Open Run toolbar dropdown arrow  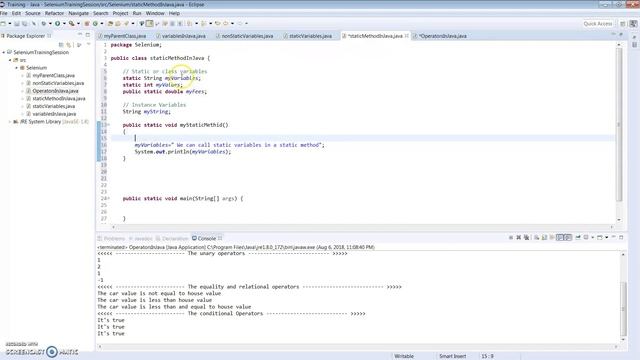coord(64,24)
